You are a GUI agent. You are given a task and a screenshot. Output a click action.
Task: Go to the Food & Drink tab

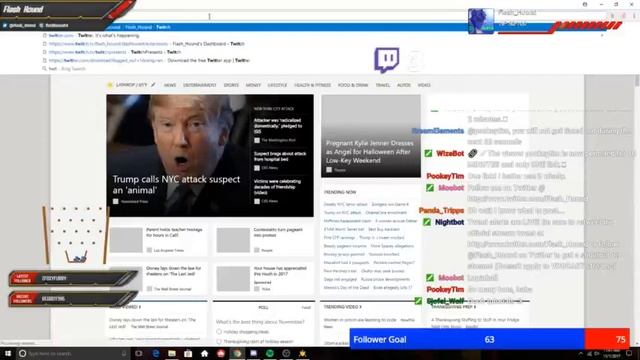click(353, 85)
